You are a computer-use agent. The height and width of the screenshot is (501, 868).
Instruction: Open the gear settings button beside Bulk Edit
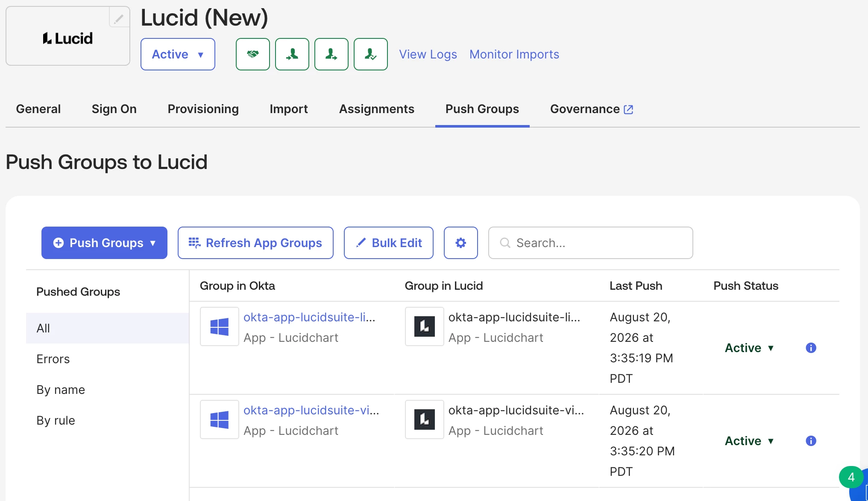click(x=461, y=243)
